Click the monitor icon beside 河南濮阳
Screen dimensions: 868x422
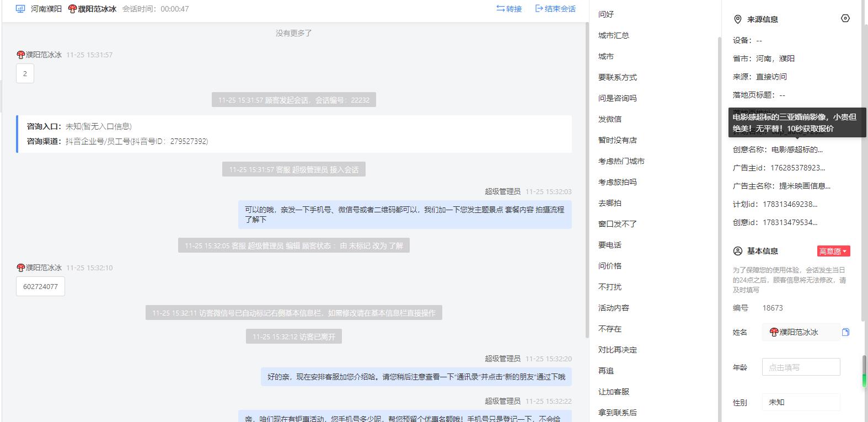(x=20, y=9)
